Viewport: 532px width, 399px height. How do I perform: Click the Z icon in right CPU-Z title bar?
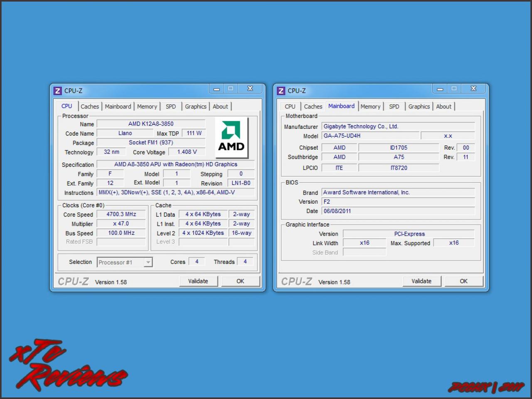click(281, 91)
